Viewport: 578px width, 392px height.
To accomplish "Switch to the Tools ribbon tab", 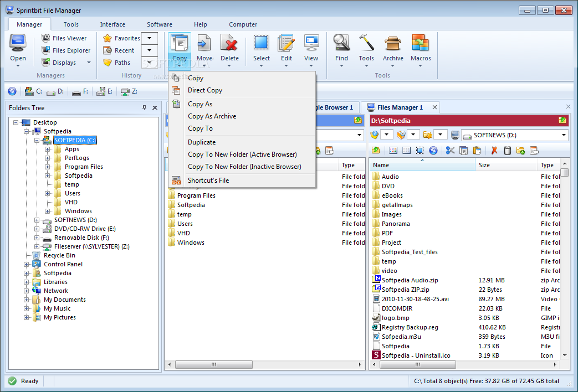I will 71,24.
